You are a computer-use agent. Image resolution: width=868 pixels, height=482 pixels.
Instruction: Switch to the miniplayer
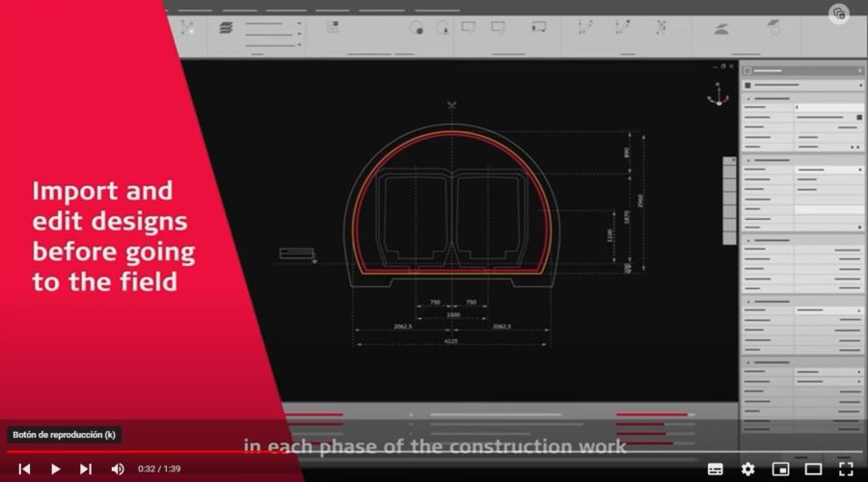(x=780, y=469)
